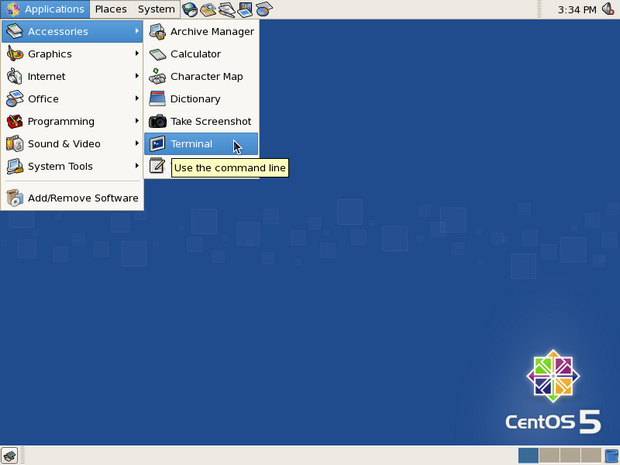Expand the System Tools submenu

pos(72,166)
